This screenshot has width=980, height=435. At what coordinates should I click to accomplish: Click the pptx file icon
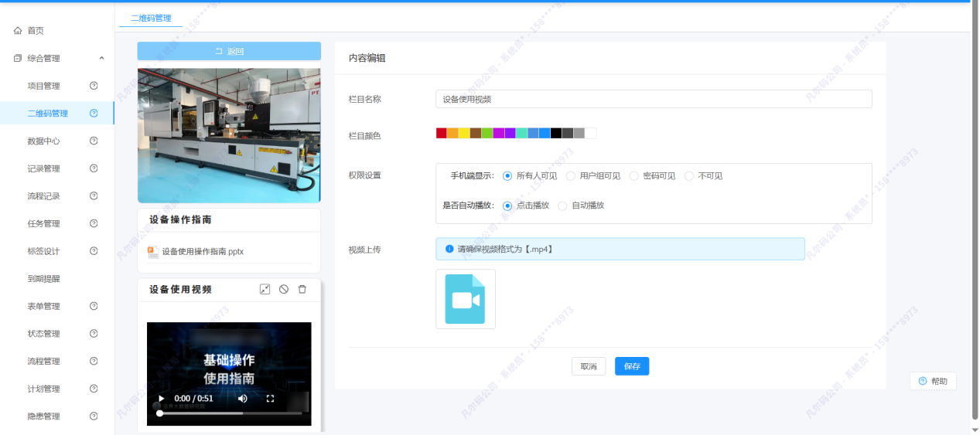coord(152,251)
